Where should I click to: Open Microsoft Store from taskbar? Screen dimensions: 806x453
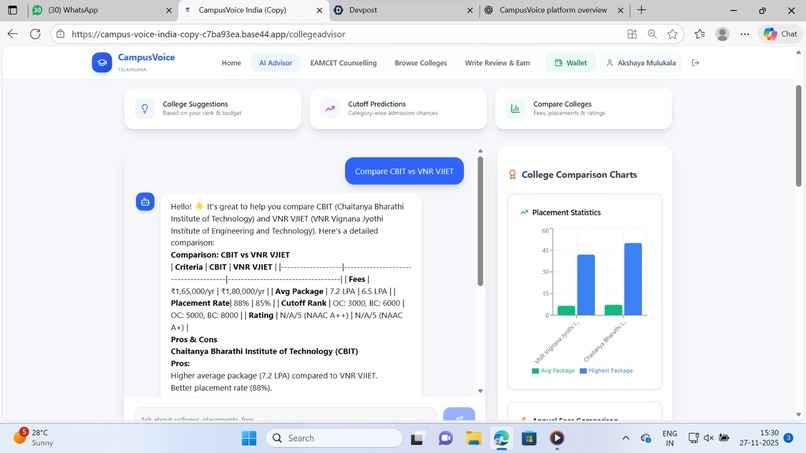pyautogui.click(x=529, y=438)
